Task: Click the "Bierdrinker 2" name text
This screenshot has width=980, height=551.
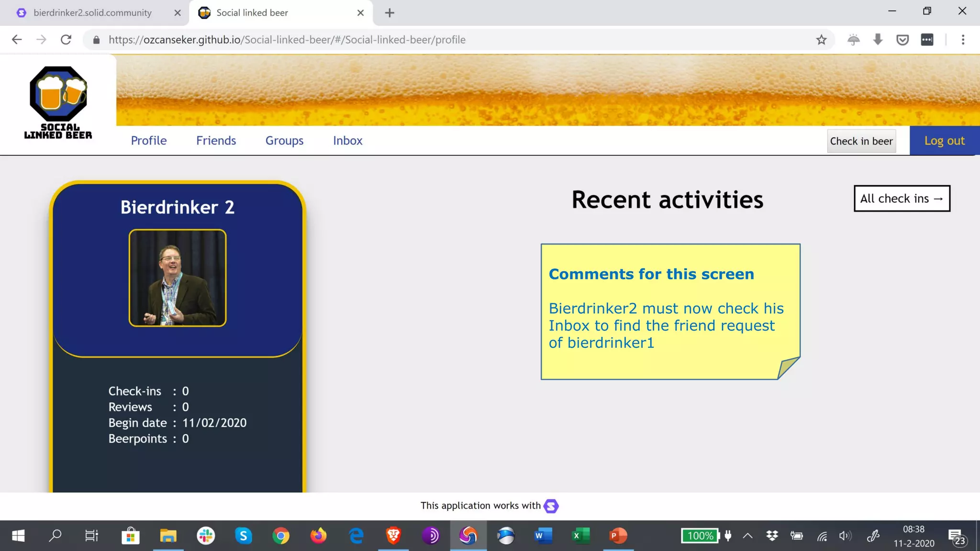Action: pyautogui.click(x=178, y=207)
